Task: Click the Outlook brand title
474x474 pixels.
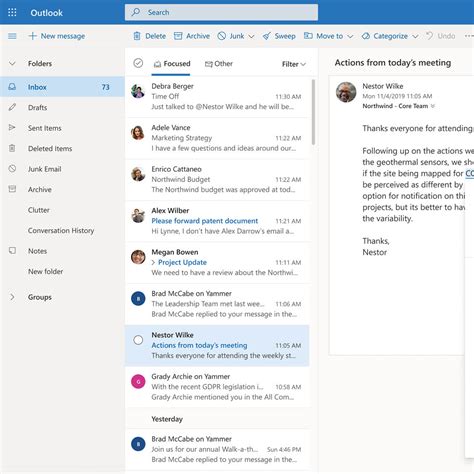Action: 46,13
